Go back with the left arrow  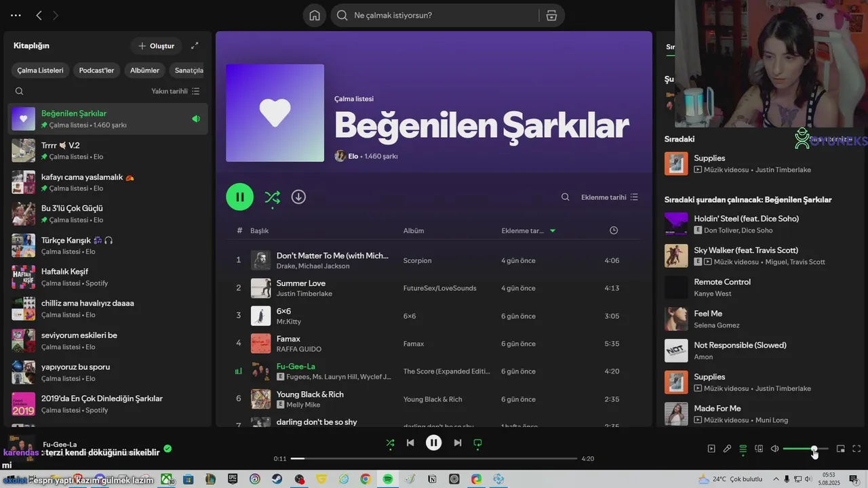pos(39,15)
